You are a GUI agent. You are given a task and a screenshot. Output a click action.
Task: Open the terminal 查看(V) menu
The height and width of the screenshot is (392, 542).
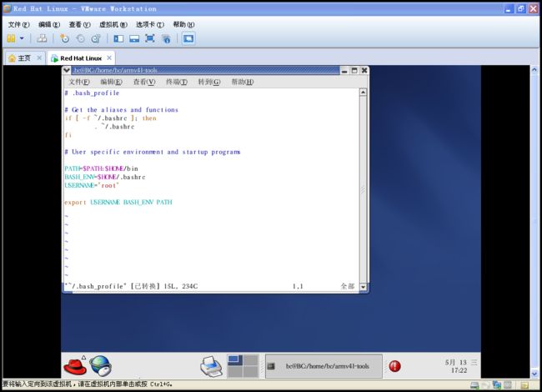click(x=144, y=82)
